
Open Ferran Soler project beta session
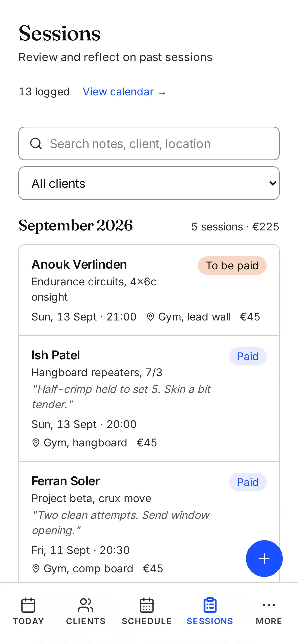[x=149, y=522]
